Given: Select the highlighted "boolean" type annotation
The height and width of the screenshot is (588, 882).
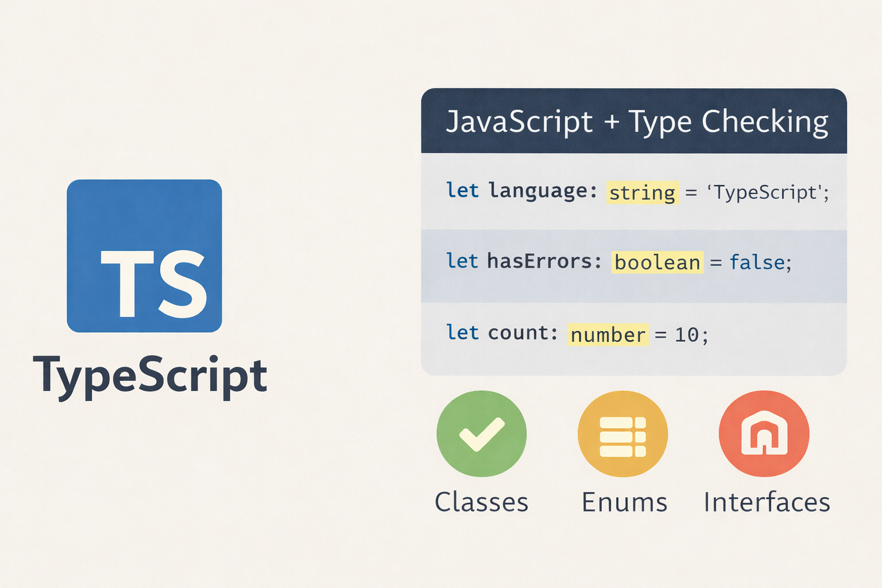Looking at the screenshot, I should click(657, 262).
